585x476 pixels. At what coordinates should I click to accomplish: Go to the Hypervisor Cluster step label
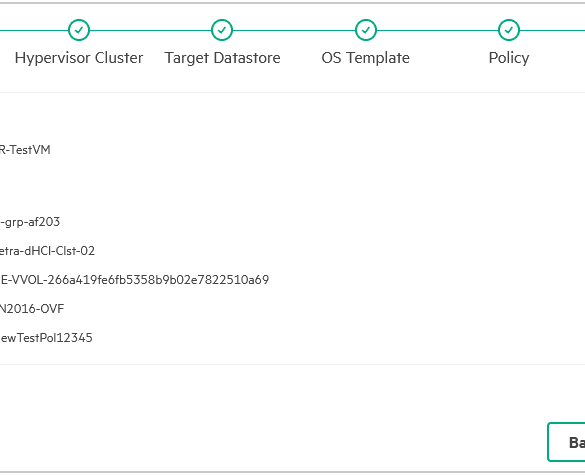point(79,58)
